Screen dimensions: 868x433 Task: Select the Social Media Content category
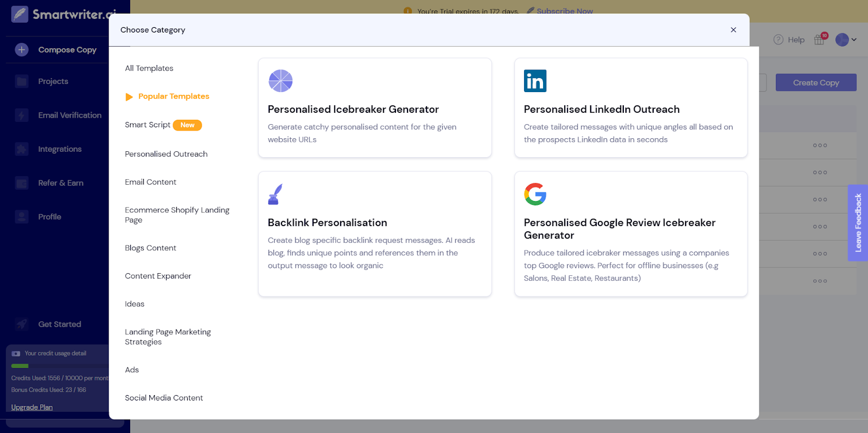[164, 398]
